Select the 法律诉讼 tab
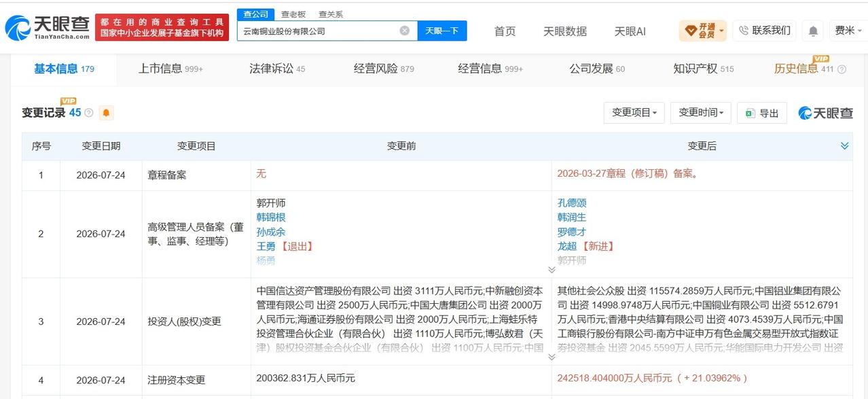Image resolution: width=868 pixels, height=399 pixels. tap(277, 69)
